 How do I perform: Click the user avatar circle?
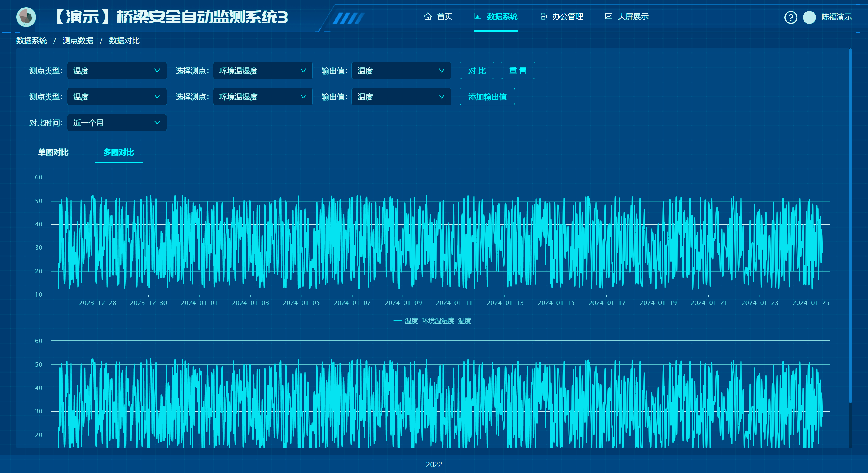coord(809,17)
